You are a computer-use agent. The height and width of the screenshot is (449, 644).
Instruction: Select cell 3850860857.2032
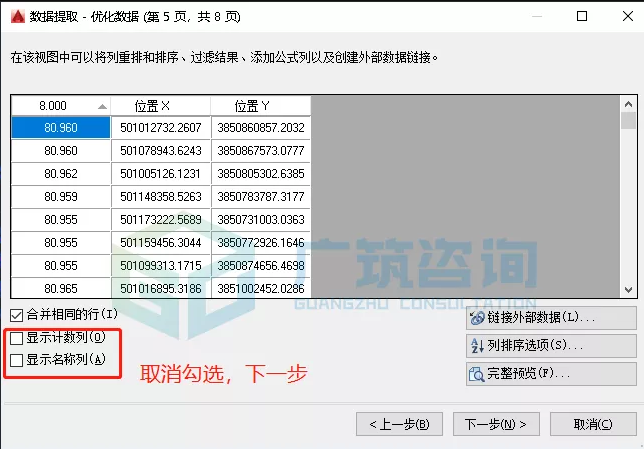(x=261, y=127)
